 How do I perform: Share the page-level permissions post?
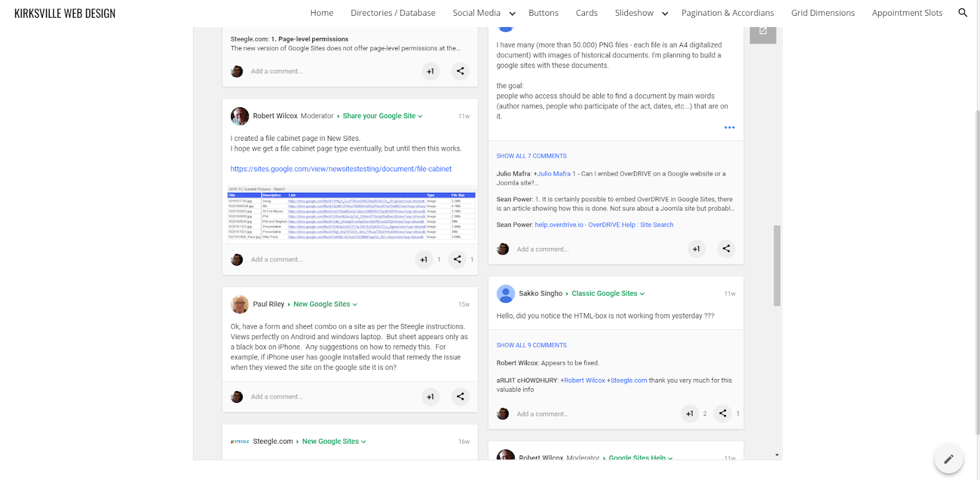461,71
